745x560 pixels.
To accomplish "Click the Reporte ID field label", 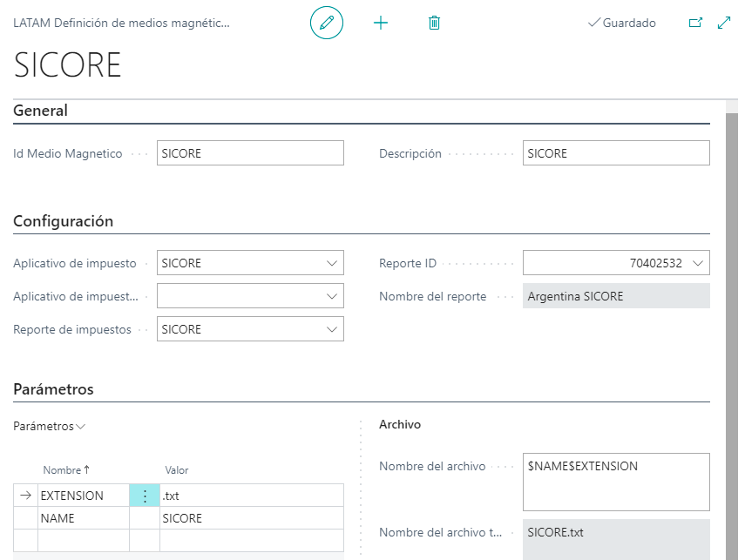I will tap(408, 263).
